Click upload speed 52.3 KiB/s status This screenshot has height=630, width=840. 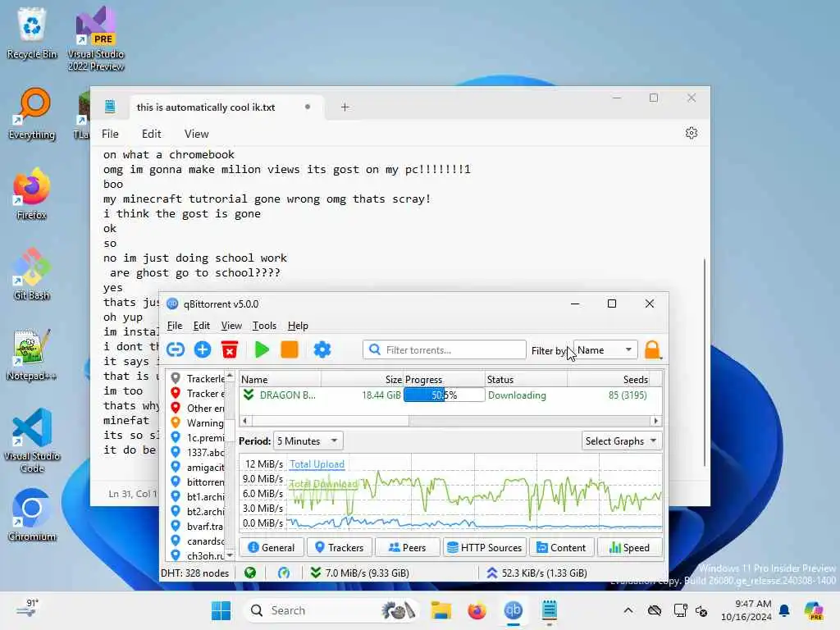pyautogui.click(x=536, y=573)
